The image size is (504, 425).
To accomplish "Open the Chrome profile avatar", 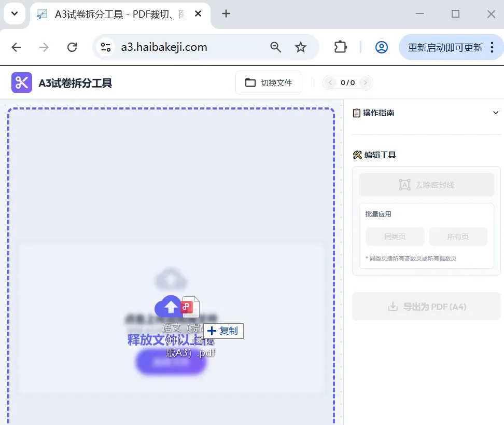I will click(x=381, y=47).
